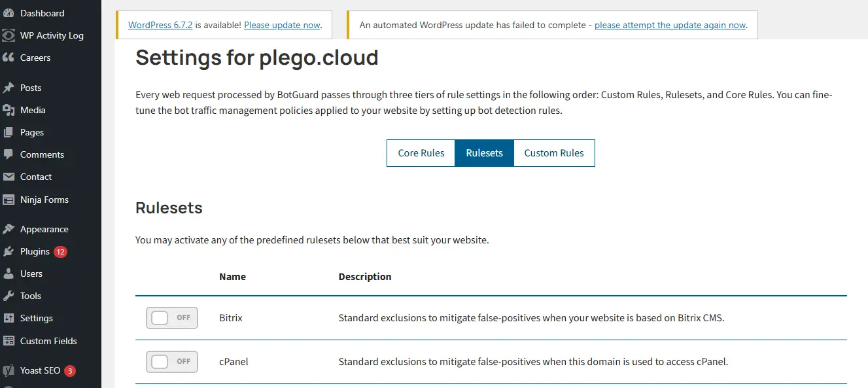Screen dimensions: 868x388
Task: Click the Users person icon
Action: (x=9, y=273)
